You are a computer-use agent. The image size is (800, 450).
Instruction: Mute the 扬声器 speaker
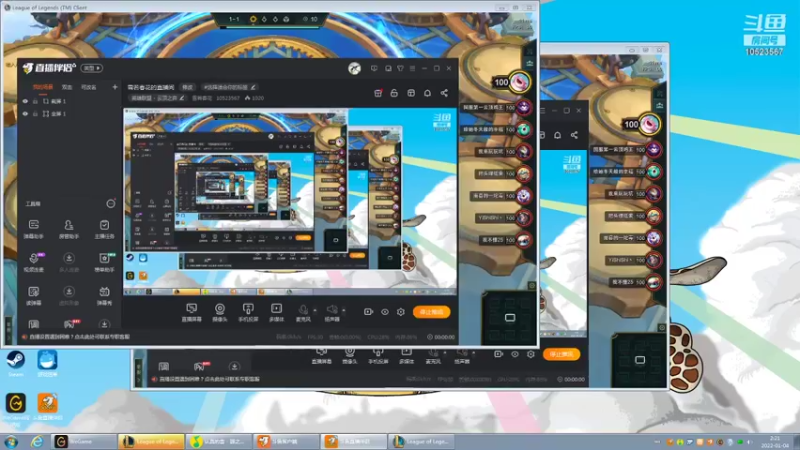332,312
